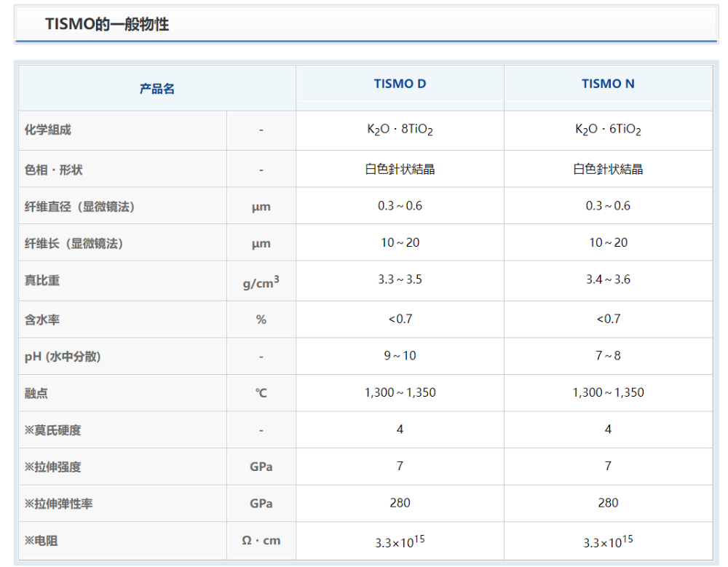728x567 pixels.
Task: Select the 融点 row label
Action: (36, 393)
